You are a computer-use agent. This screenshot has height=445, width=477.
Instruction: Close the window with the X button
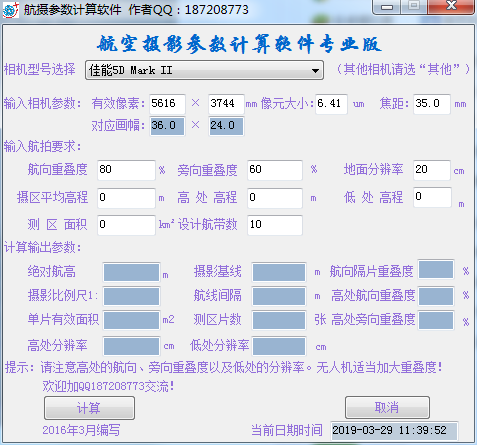[x=451, y=6]
